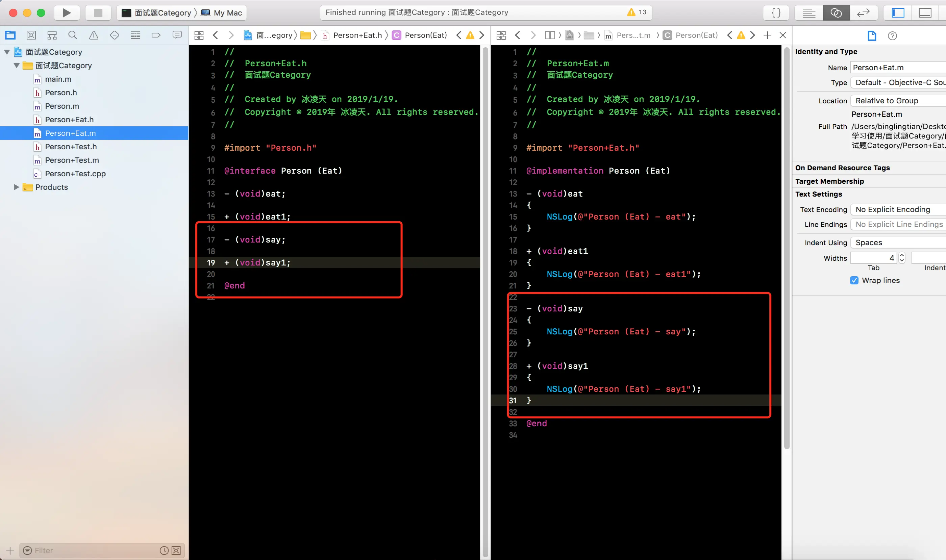Click the 13 warnings indicator
946x560 pixels.
(x=637, y=12)
